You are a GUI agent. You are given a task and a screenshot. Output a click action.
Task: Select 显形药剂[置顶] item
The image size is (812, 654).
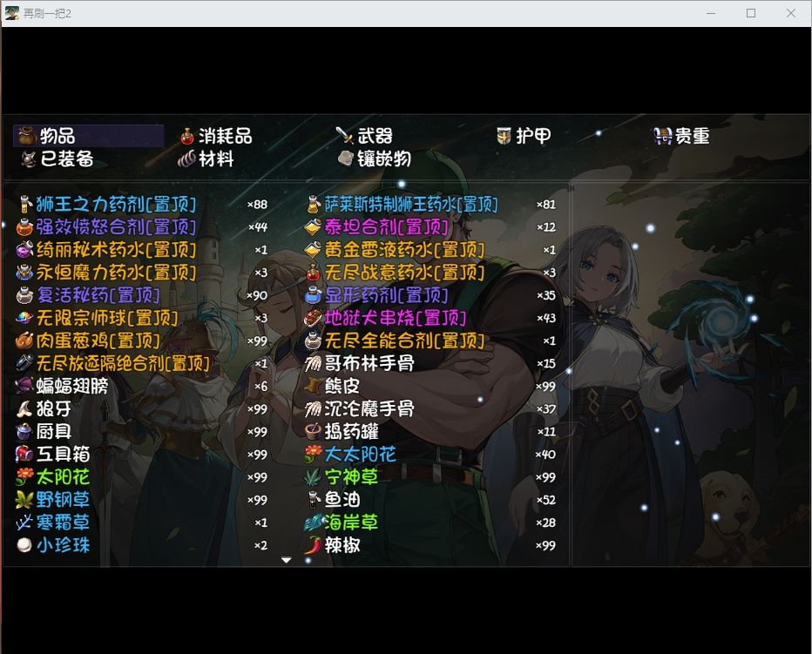(431, 295)
